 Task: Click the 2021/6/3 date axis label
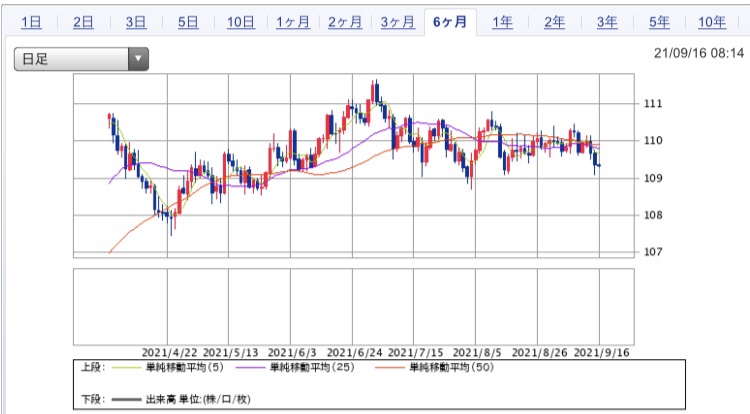point(292,353)
